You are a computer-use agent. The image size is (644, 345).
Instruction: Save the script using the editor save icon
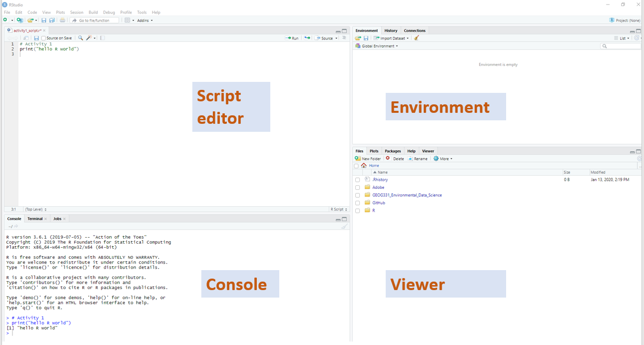[36, 38]
